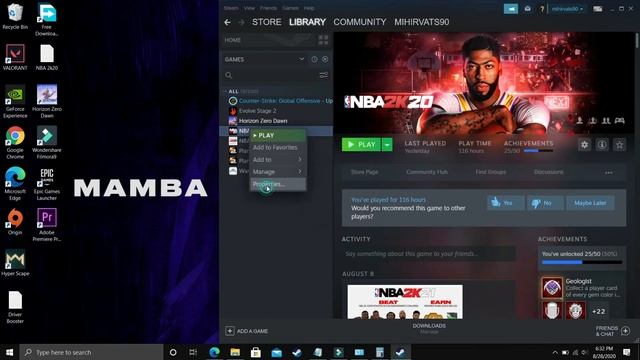Open Friends & Chat plus icon

625,331
